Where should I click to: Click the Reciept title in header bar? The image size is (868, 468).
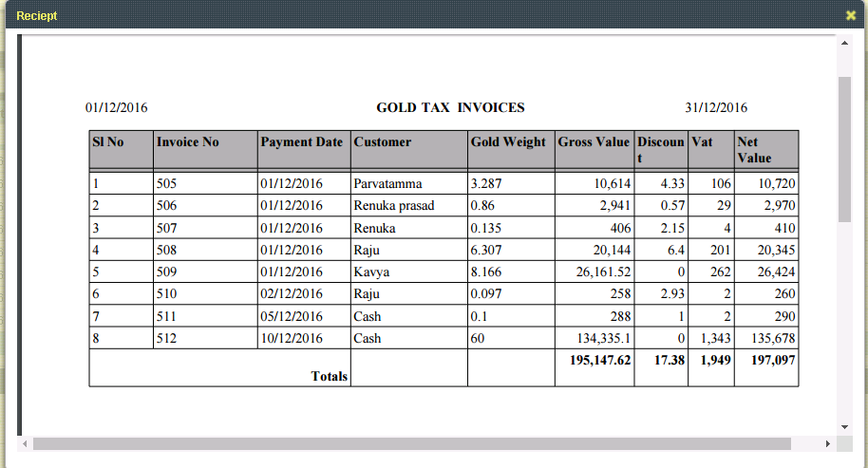click(36, 16)
